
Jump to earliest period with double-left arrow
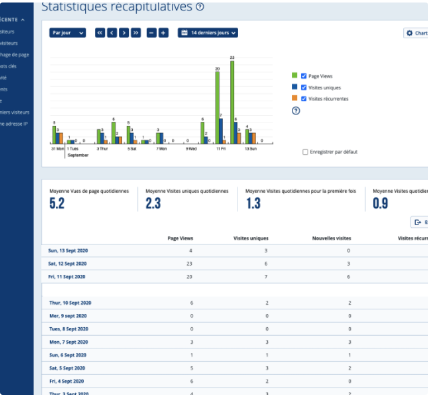[x=100, y=33]
